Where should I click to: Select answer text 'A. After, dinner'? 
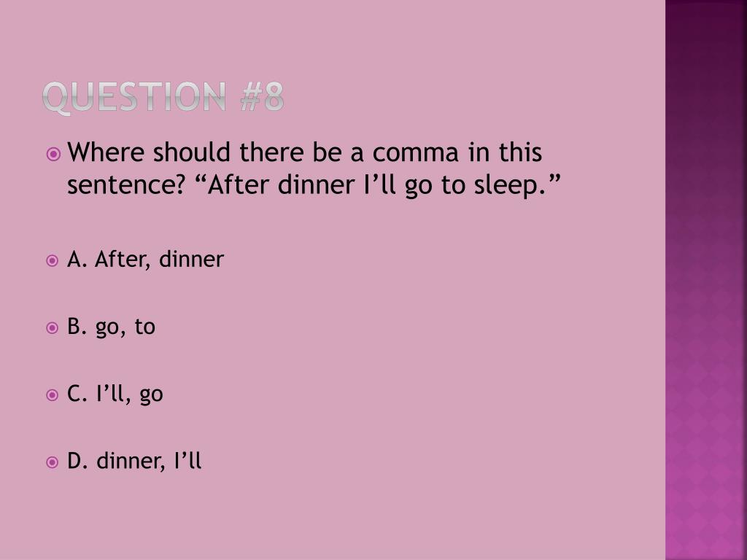click(x=145, y=260)
